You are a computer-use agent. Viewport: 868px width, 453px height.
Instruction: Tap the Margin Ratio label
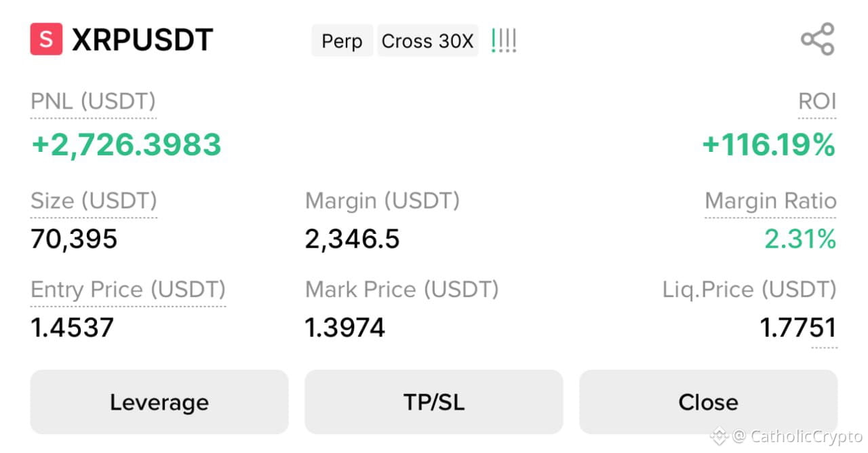[770, 201]
